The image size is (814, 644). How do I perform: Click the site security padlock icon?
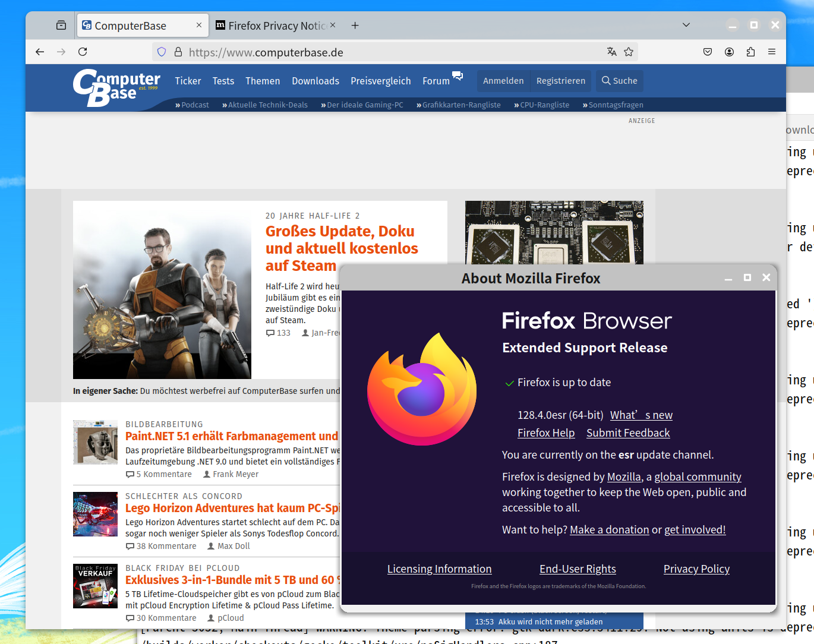tap(178, 52)
